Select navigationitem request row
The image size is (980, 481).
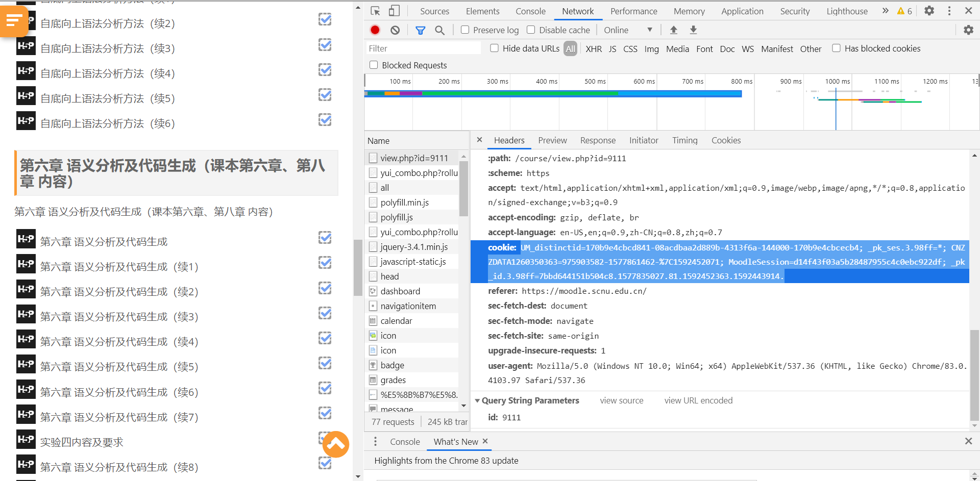(x=412, y=306)
